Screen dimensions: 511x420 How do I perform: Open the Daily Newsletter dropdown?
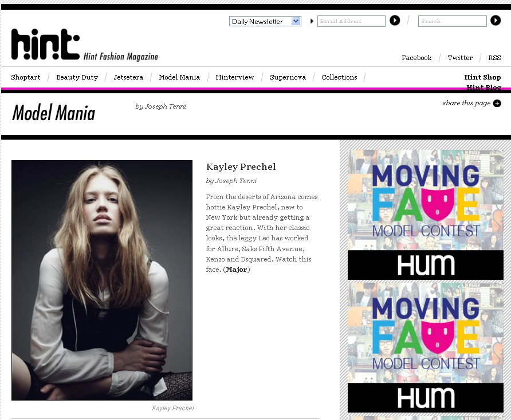click(x=265, y=20)
